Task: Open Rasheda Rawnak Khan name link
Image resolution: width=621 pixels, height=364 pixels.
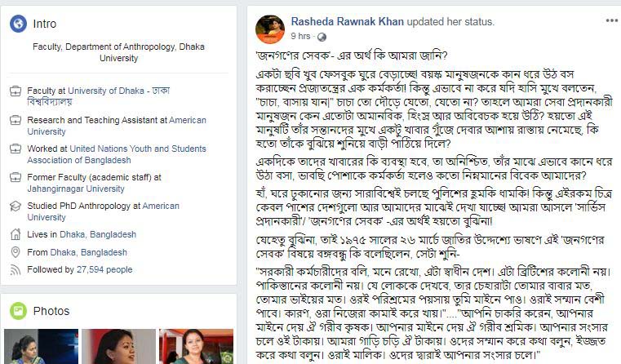Action: [348, 21]
